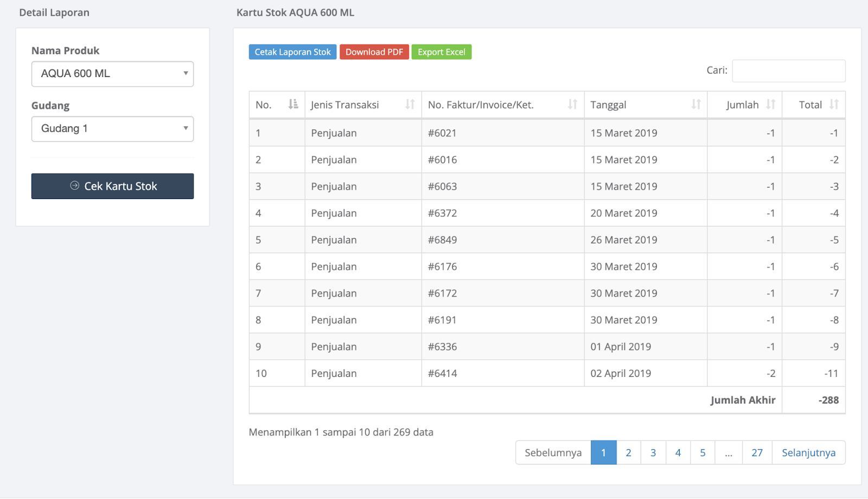Click the Detail Laporan heading
The image size is (868, 499).
click(x=54, y=12)
